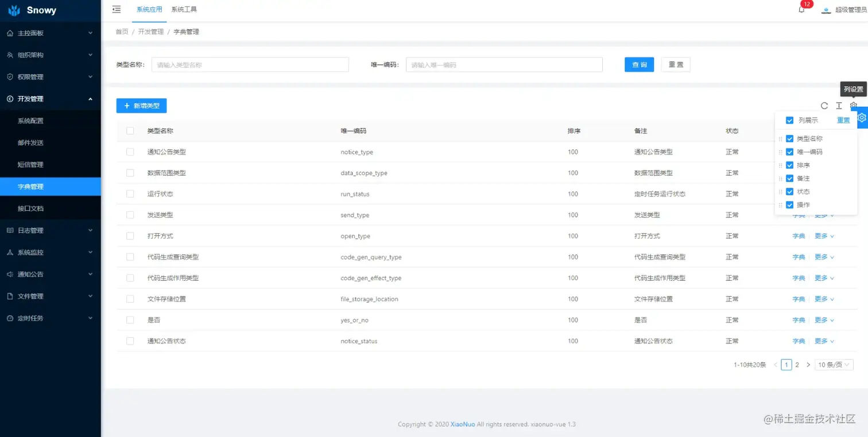The width and height of the screenshot is (868, 437).
Task: Grab the drag handle beside 排序 column option
Action: 780,165
